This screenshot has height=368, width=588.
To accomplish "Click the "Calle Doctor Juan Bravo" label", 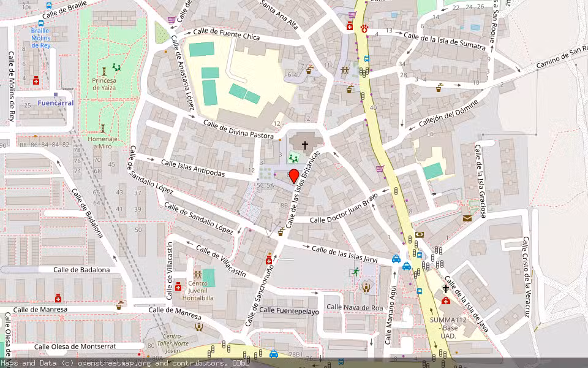I will coord(344,208).
